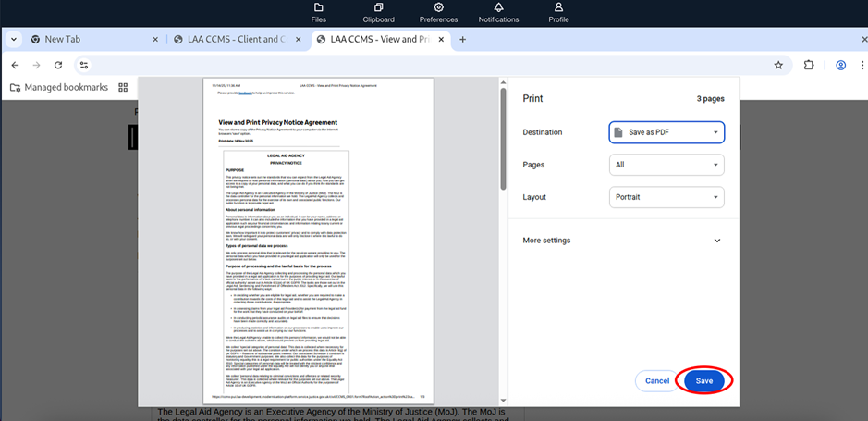Image resolution: width=868 pixels, height=421 pixels.
Task: Open the Destination Save as PDF dropdown
Action: (x=666, y=132)
